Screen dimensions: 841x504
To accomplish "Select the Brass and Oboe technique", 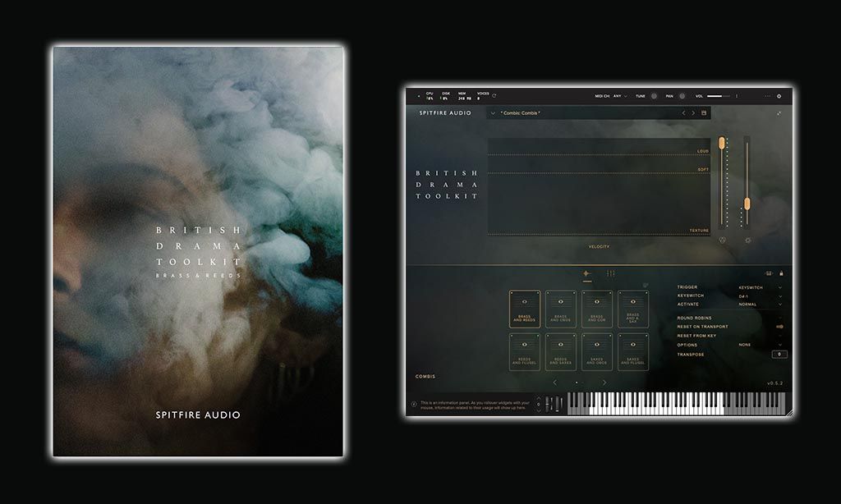I will pyautogui.click(x=560, y=309).
